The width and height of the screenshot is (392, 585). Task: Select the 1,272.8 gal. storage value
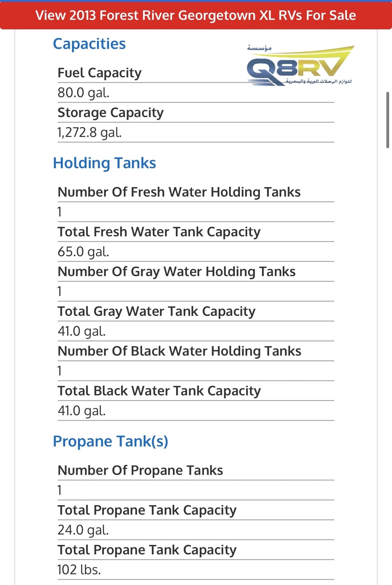[89, 133]
